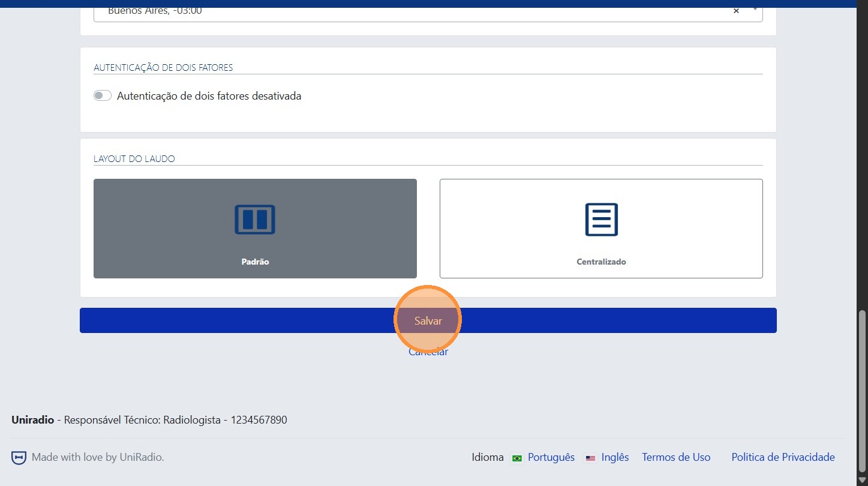
Task: Enable two-factor authentication toggle
Action: [x=102, y=95]
